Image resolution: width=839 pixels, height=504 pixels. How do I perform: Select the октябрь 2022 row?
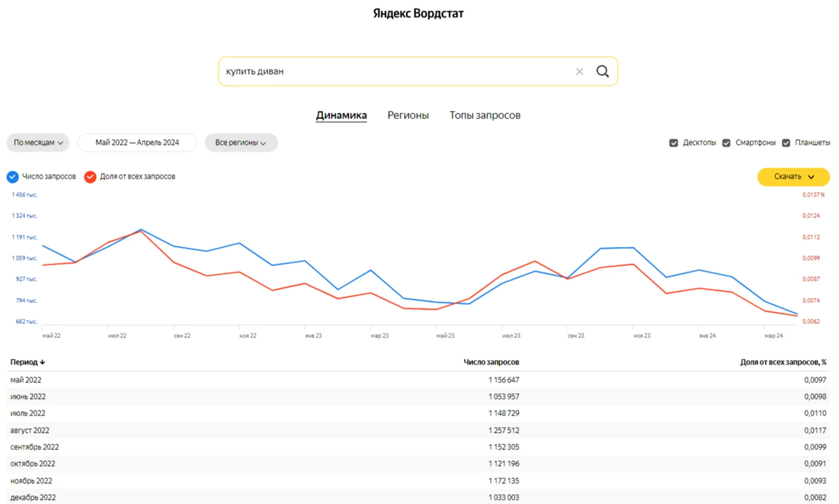[x=418, y=464]
